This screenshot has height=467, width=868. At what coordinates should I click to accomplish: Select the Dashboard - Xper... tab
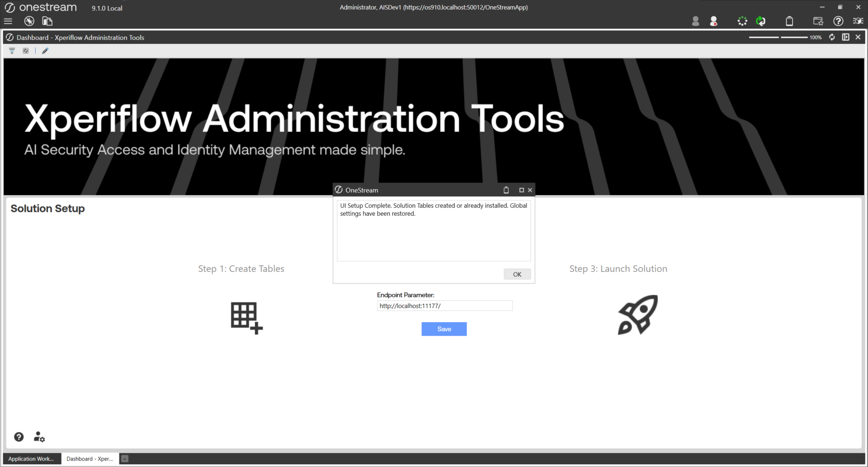click(90, 459)
